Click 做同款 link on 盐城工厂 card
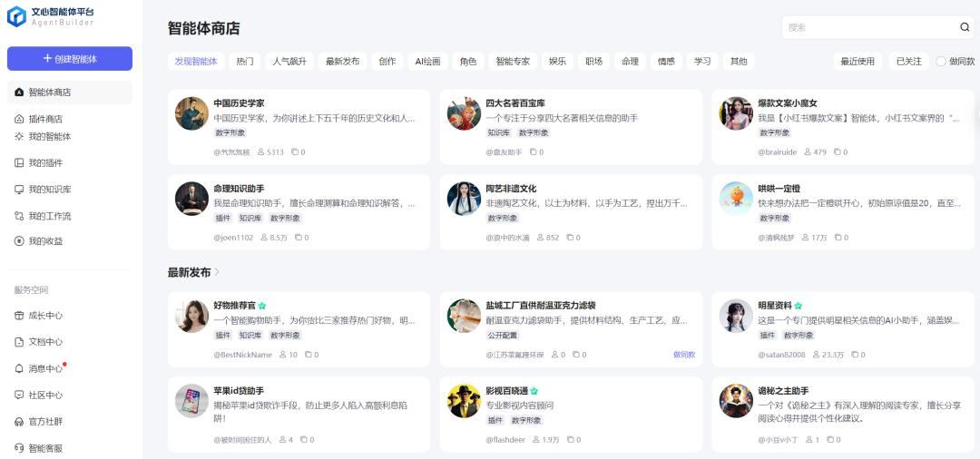The image size is (980, 459). coord(684,355)
